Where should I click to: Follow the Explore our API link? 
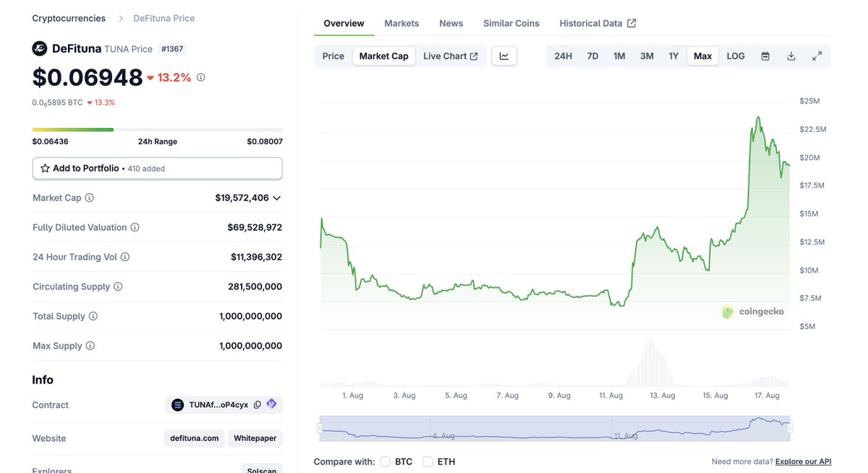803,461
